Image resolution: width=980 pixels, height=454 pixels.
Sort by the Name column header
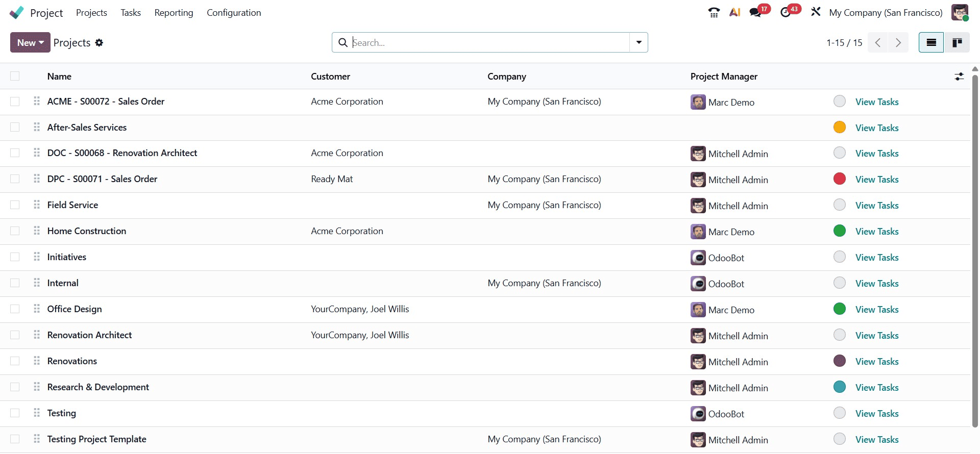click(59, 77)
